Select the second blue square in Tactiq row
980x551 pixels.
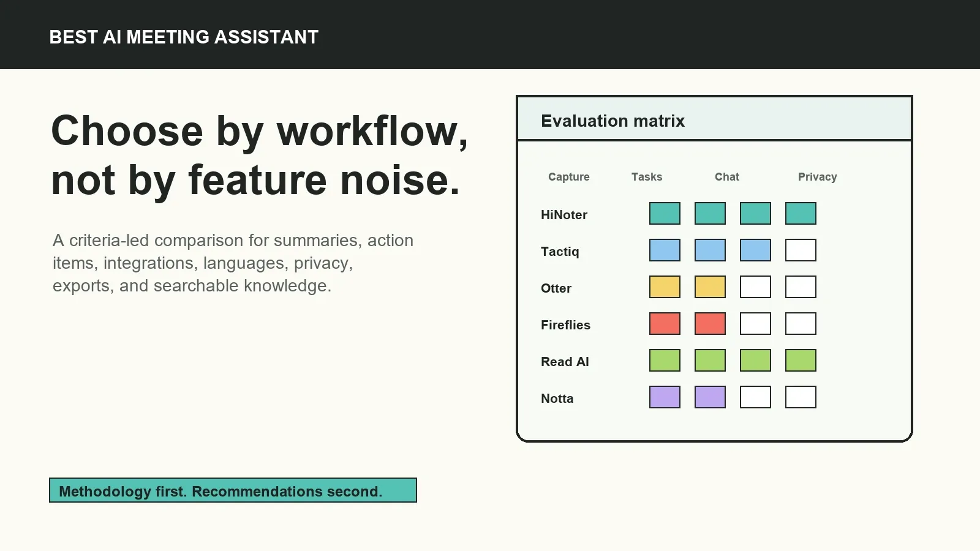(x=710, y=250)
